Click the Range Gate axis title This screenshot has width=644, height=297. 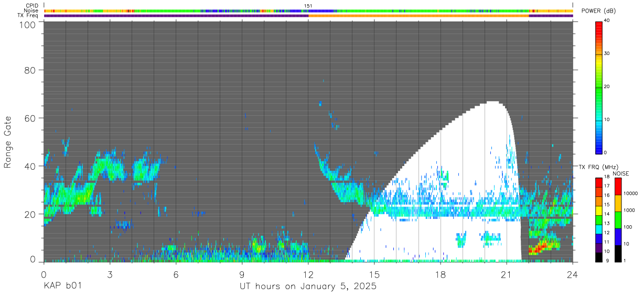coord(8,141)
